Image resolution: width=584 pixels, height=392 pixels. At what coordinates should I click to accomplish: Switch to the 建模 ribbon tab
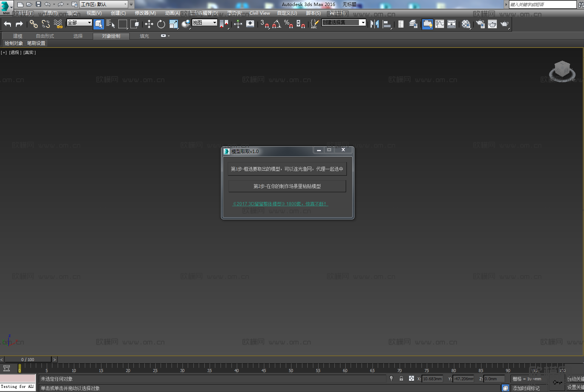click(x=18, y=36)
